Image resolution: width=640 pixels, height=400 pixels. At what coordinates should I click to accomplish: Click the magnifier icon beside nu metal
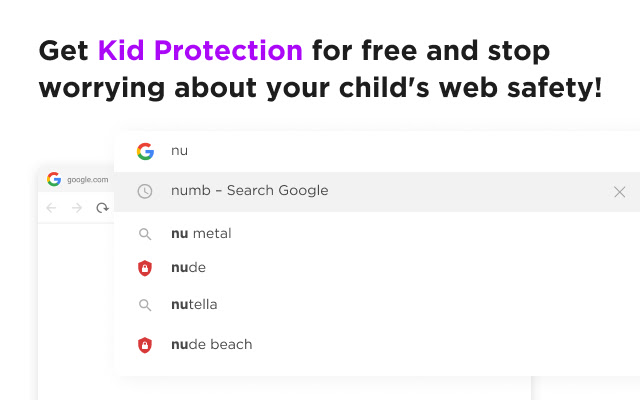pos(145,234)
